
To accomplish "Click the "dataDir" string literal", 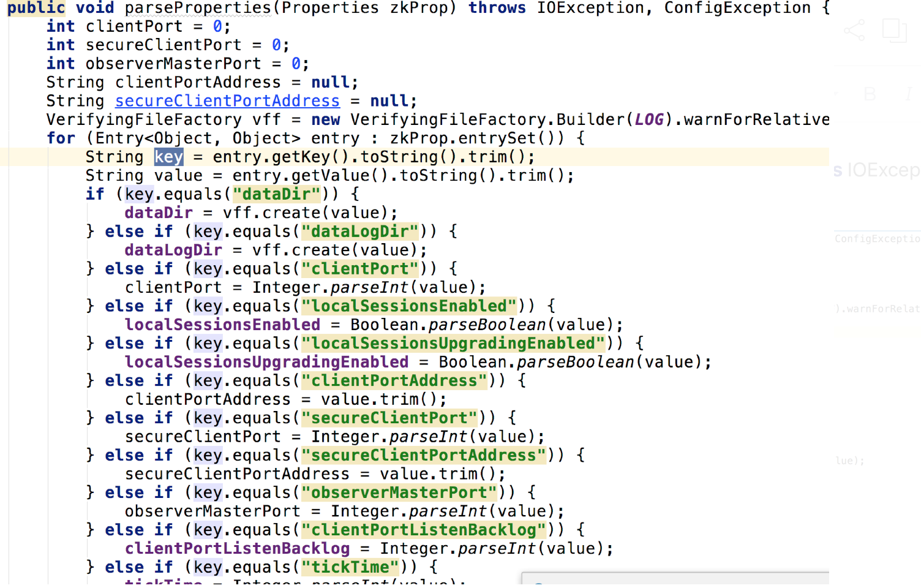I will coord(276,194).
